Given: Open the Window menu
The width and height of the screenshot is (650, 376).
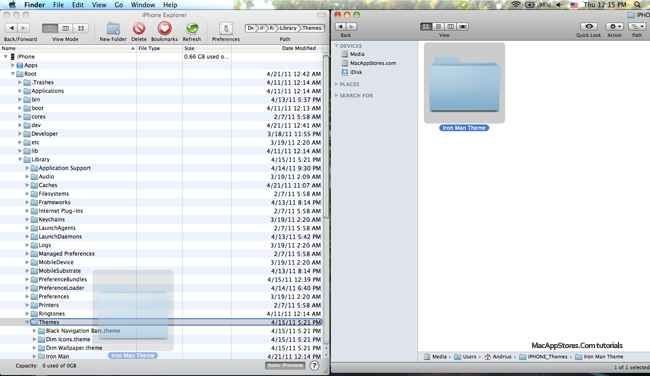Looking at the screenshot, I should point(143,5).
